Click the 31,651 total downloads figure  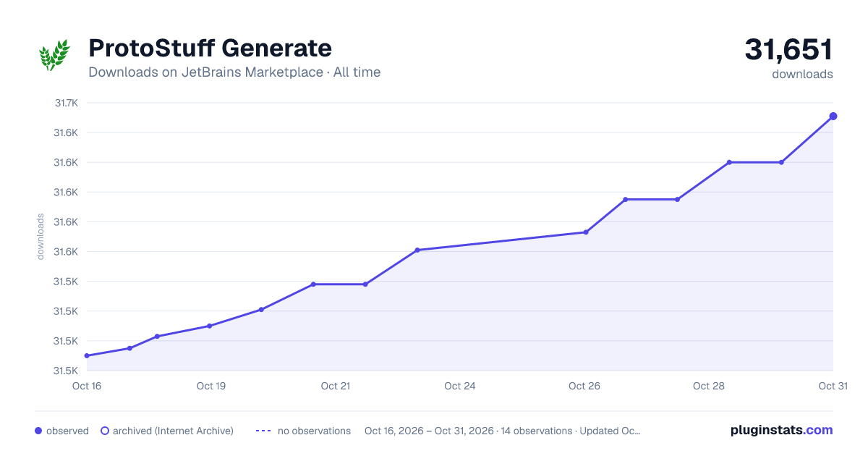[788, 50]
